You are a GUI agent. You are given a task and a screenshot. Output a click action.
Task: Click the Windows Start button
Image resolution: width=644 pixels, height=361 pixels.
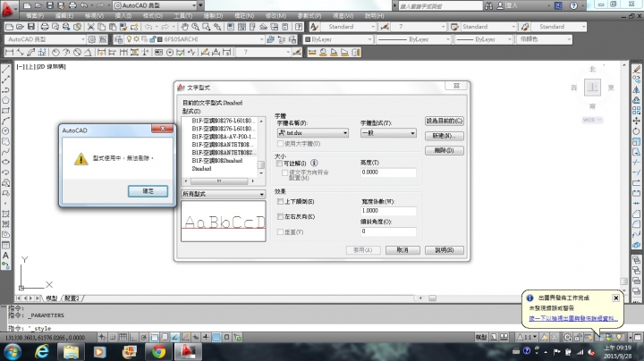(x=13, y=351)
